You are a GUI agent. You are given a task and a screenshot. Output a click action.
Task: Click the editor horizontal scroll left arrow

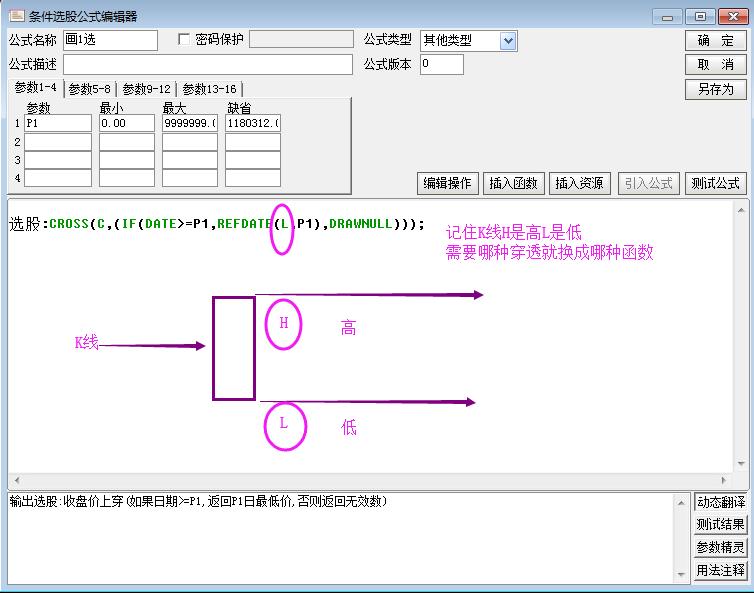point(17,480)
